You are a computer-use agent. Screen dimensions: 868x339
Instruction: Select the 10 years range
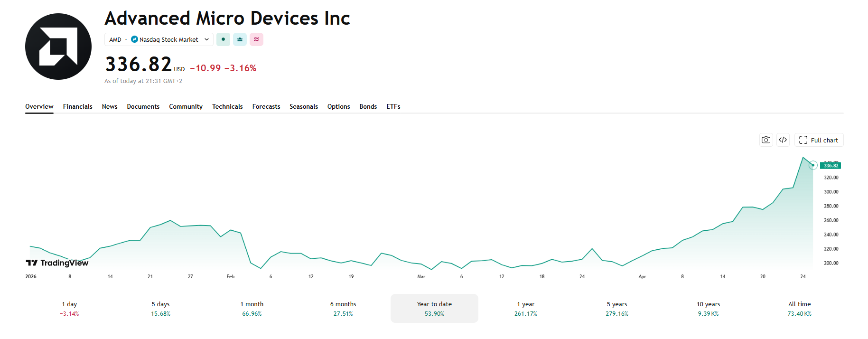708,309
